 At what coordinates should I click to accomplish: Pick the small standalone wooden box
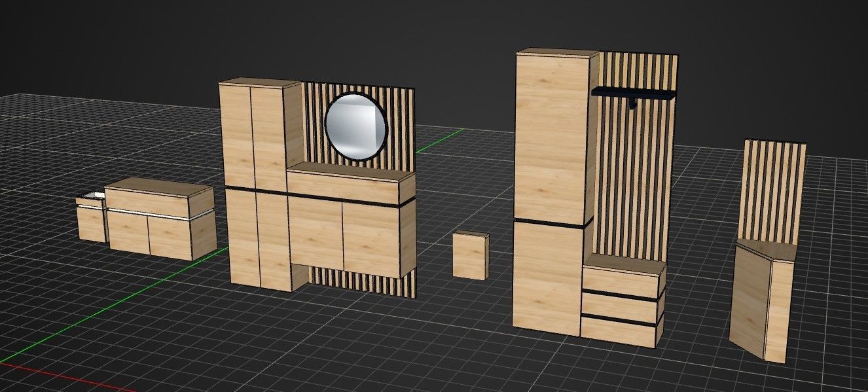point(471,255)
